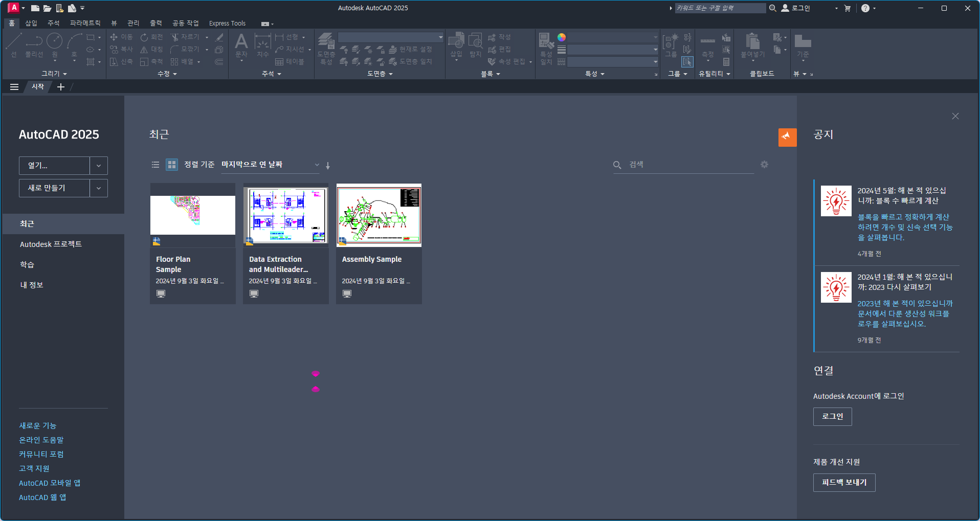Open the 새로운 기능 link
980x521 pixels.
coord(37,425)
